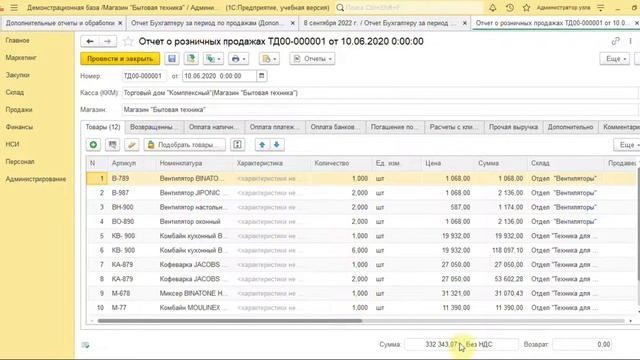Switch to Погашение по tab
Viewport: 640px width, 360px height.
[395, 127]
